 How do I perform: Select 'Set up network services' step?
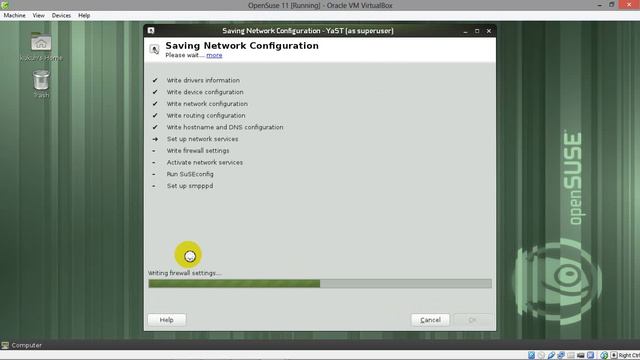point(202,139)
